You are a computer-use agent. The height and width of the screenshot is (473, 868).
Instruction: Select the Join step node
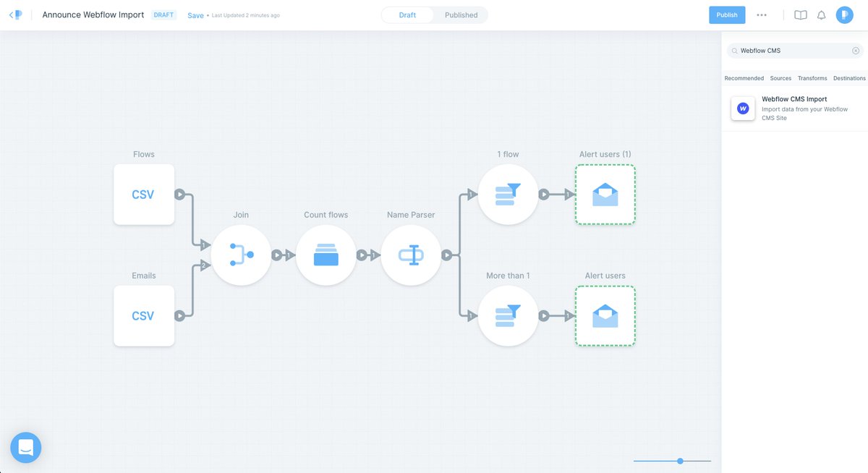click(x=241, y=255)
